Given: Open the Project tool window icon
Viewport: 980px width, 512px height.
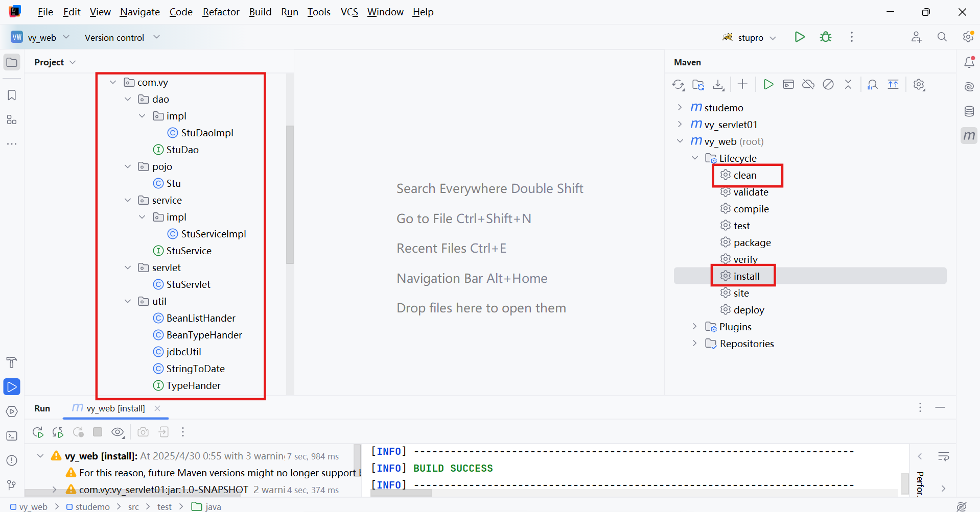Looking at the screenshot, I should pyautogui.click(x=12, y=62).
